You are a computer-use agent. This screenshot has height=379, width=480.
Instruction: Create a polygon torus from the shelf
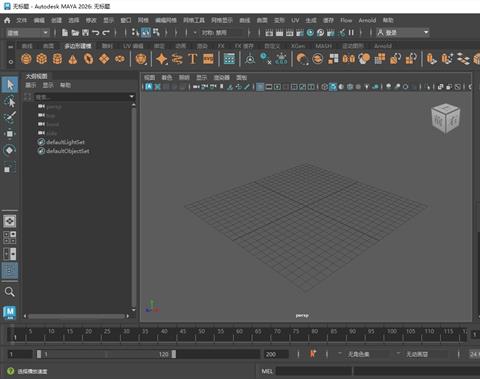pos(88,59)
